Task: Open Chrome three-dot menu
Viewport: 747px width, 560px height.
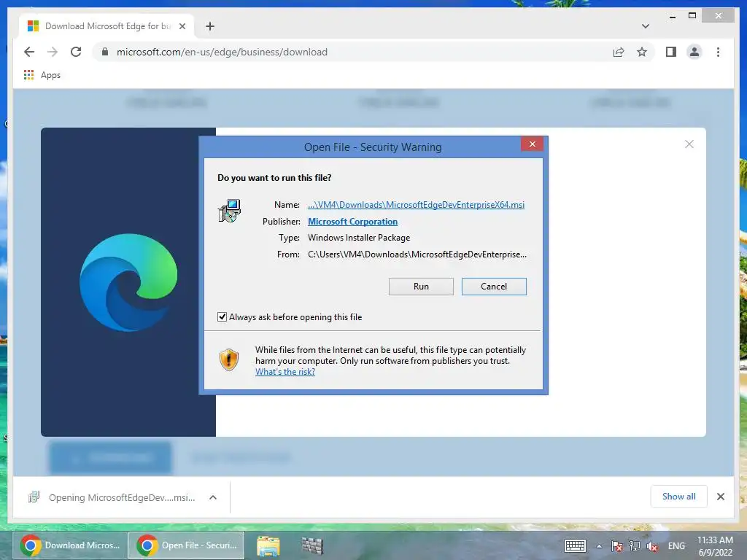Action: coord(718,52)
